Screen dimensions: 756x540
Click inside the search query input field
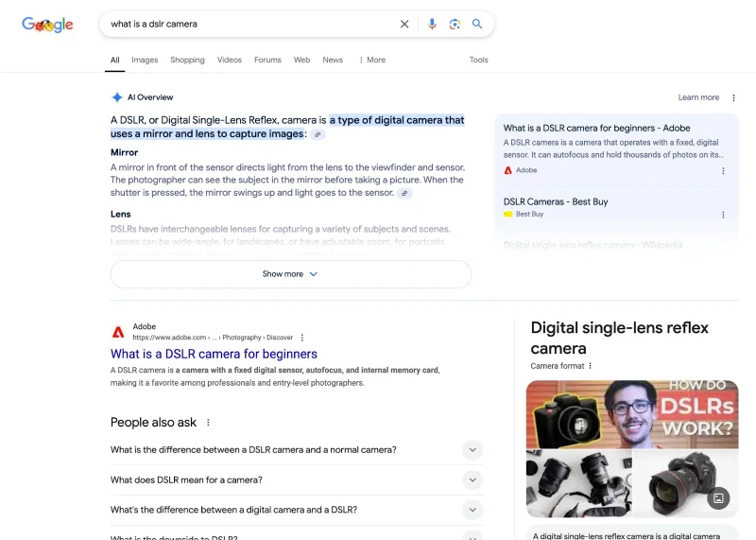point(250,25)
